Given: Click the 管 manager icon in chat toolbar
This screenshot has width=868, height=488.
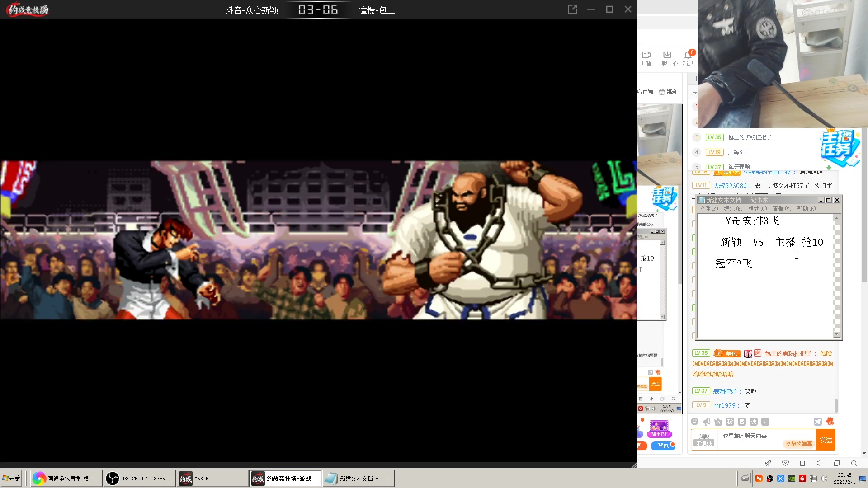Looking at the screenshot, I should pyautogui.click(x=742, y=422).
